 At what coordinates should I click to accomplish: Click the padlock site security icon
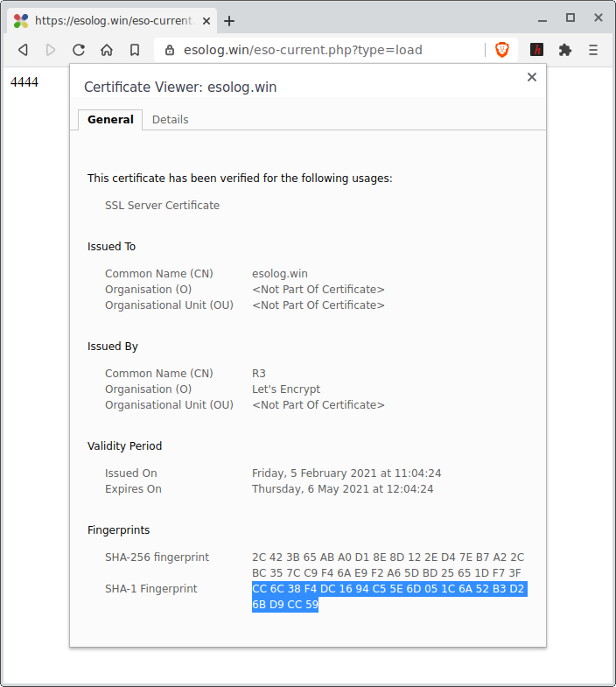coord(170,51)
